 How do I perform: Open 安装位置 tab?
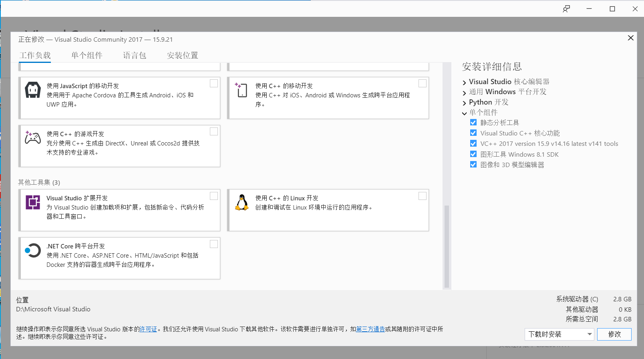(183, 55)
